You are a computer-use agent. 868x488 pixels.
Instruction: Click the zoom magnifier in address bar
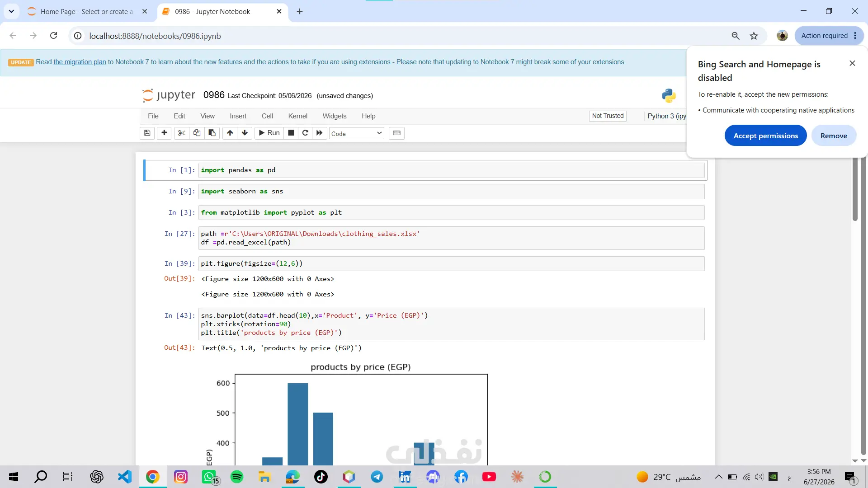pos(736,36)
